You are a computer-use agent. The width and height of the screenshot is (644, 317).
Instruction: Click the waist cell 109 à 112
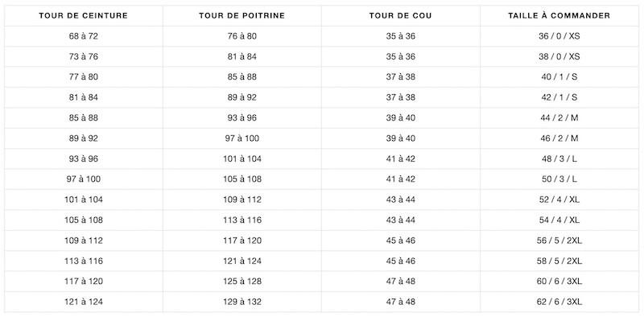click(x=84, y=241)
